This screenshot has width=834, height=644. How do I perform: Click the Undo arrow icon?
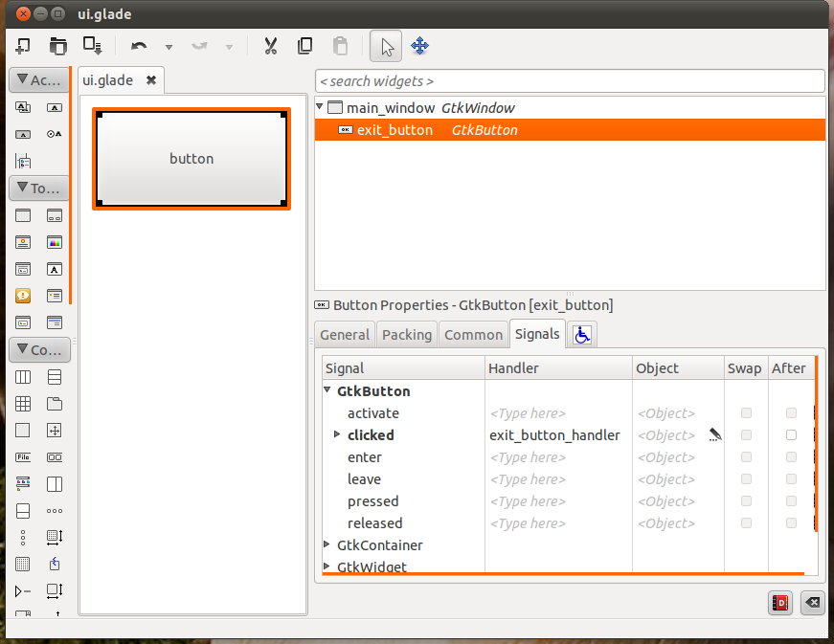[139, 46]
